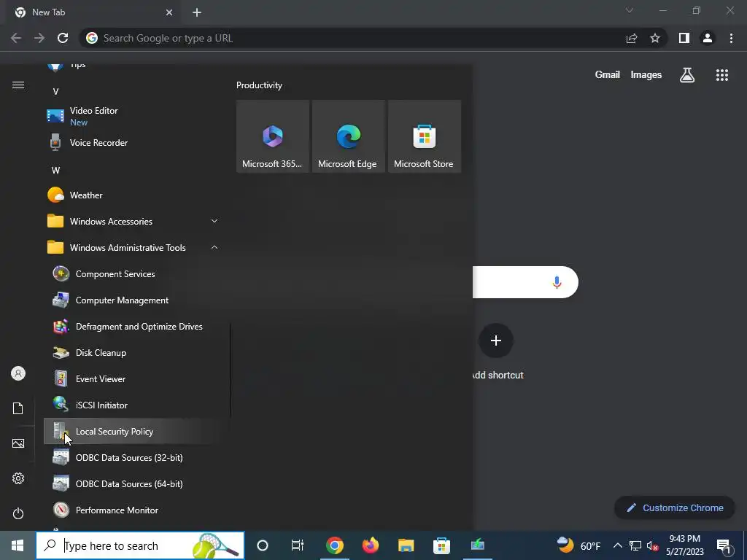This screenshot has width=747, height=560.
Task: Click Customize Chrome button
Action: [x=674, y=507]
